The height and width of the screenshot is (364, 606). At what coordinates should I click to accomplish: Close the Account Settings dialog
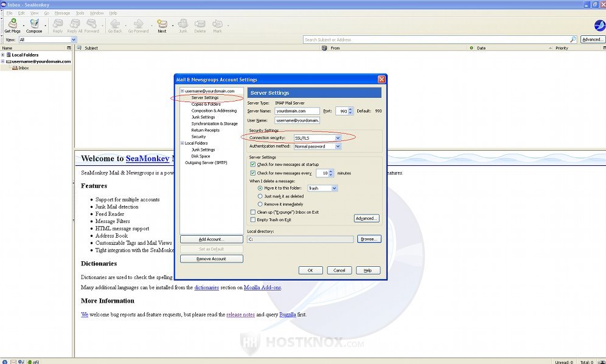click(x=381, y=79)
